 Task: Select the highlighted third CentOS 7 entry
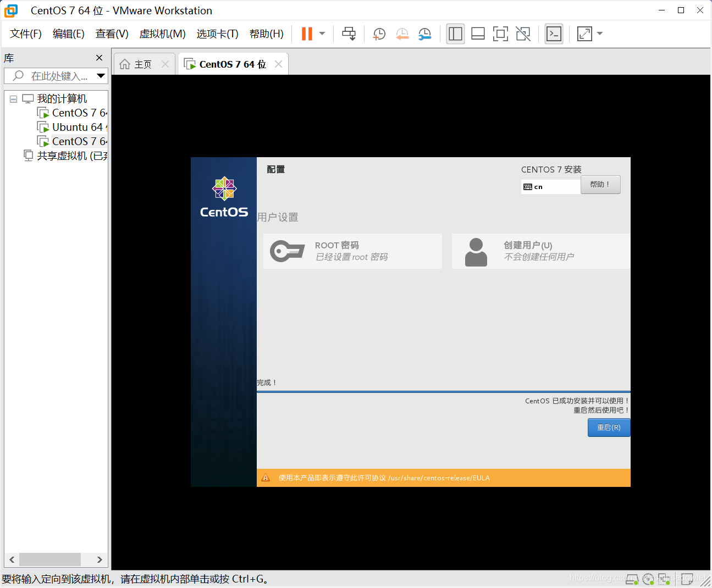click(79, 142)
